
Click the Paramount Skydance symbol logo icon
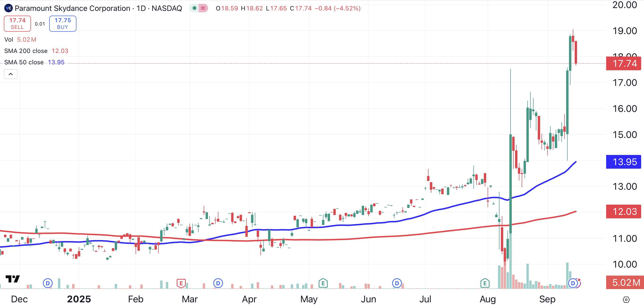pos(9,8)
